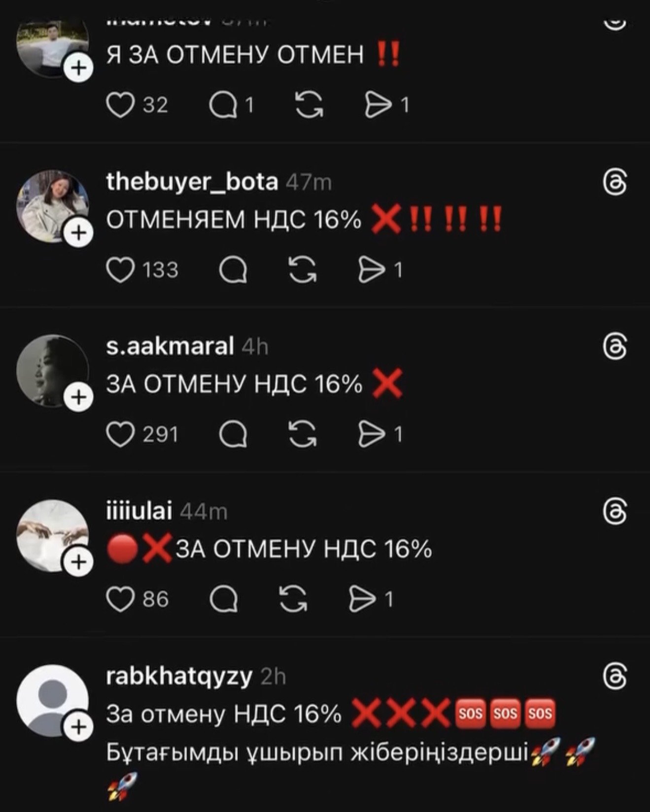Open Threads icon next to iiiiulai post
Viewport: 650px width, 812px height.
click(615, 512)
